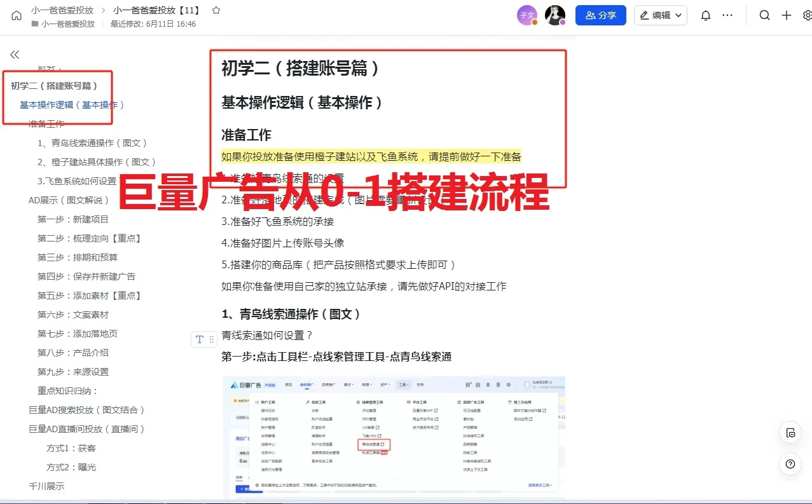
Task: Click line 4.准备好图片上传账号头像
Action: pos(283,243)
